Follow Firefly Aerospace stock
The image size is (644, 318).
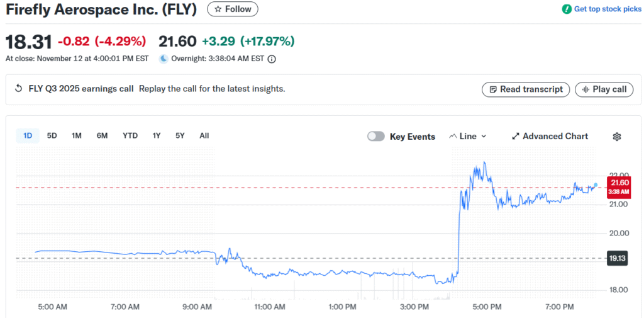(233, 9)
